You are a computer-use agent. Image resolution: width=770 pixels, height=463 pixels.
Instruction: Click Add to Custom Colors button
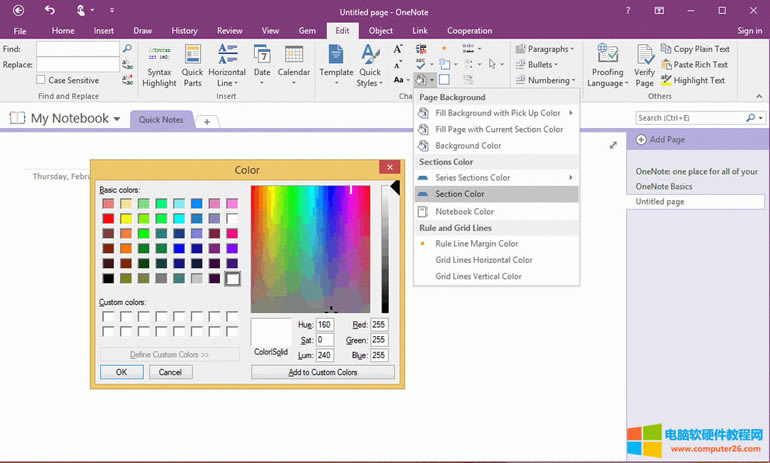click(x=322, y=372)
